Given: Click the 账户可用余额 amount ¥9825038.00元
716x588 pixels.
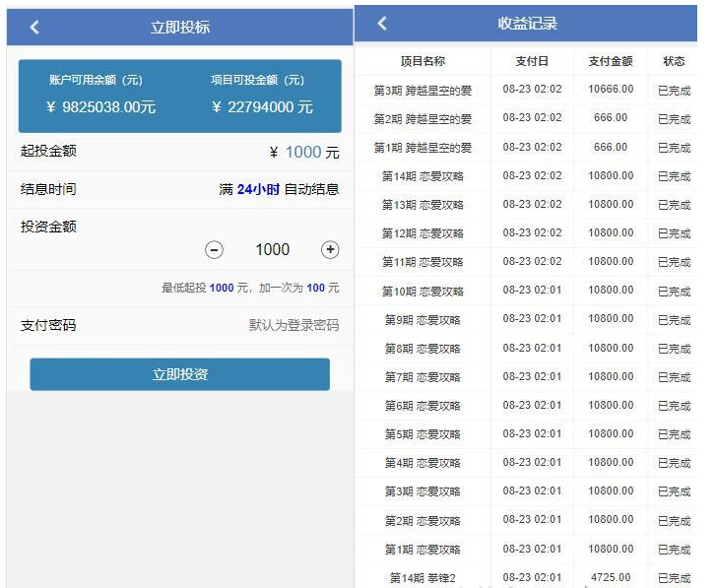Looking at the screenshot, I should coord(101,106).
